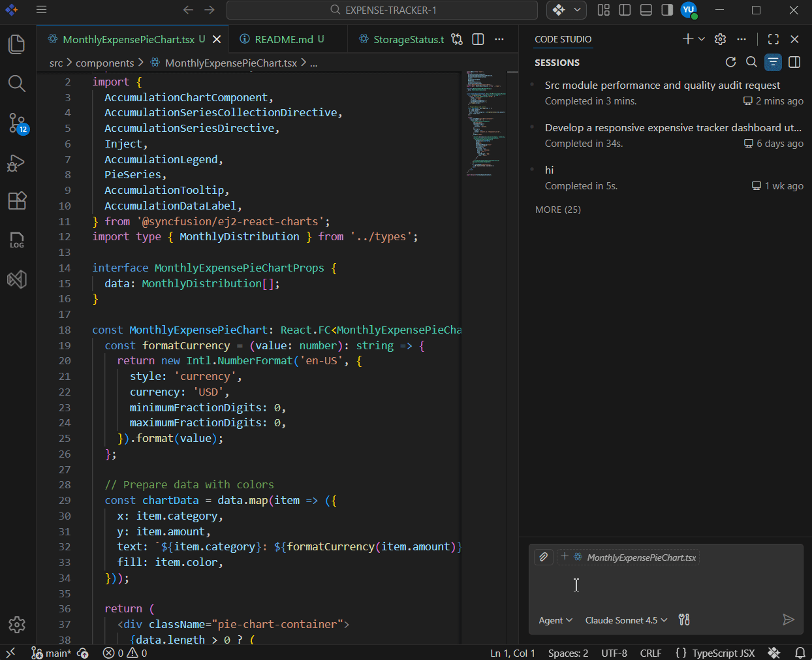Toggle the sessions filter button

tap(773, 62)
